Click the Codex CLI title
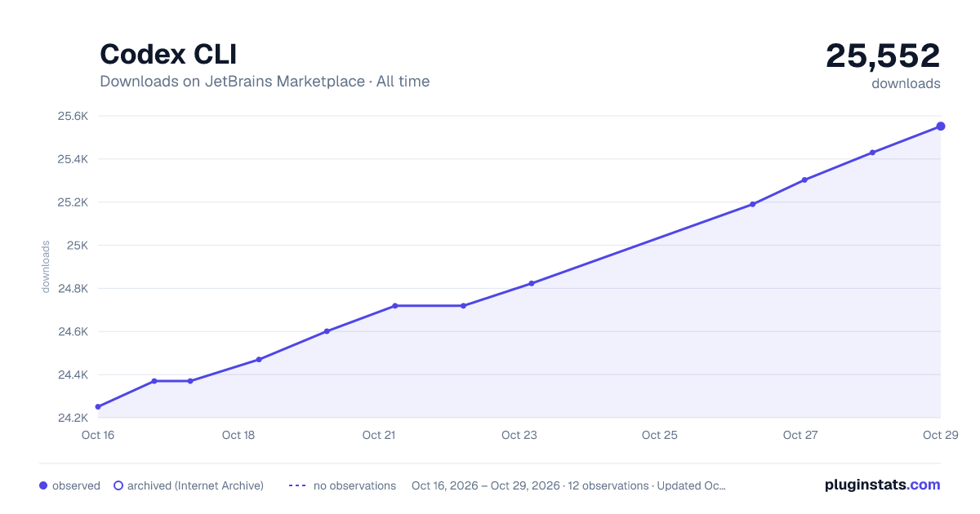The width and height of the screenshot is (980, 514). point(168,55)
